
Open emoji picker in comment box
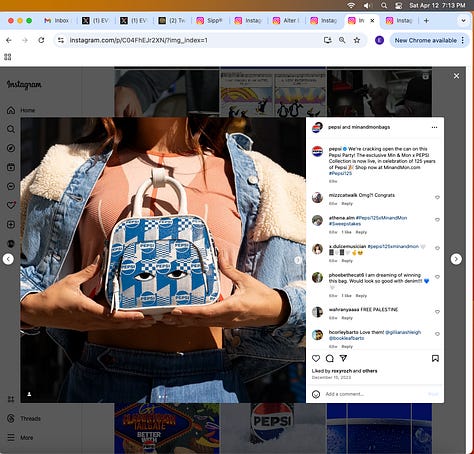316,394
